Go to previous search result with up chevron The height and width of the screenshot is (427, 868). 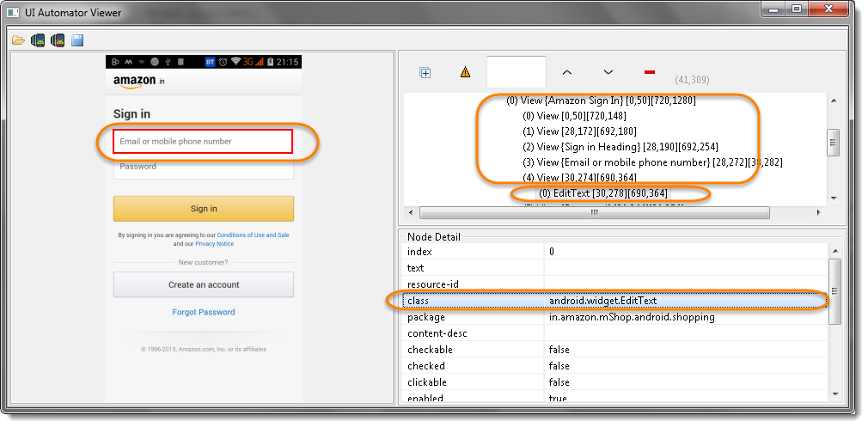[x=567, y=72]
